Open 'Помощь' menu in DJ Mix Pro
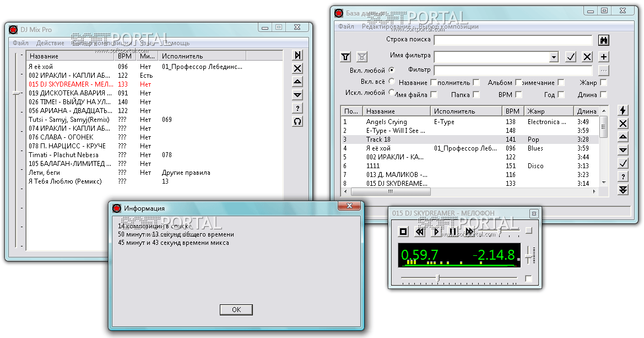Viewport: 644px width, 338px height. point(176,43)
